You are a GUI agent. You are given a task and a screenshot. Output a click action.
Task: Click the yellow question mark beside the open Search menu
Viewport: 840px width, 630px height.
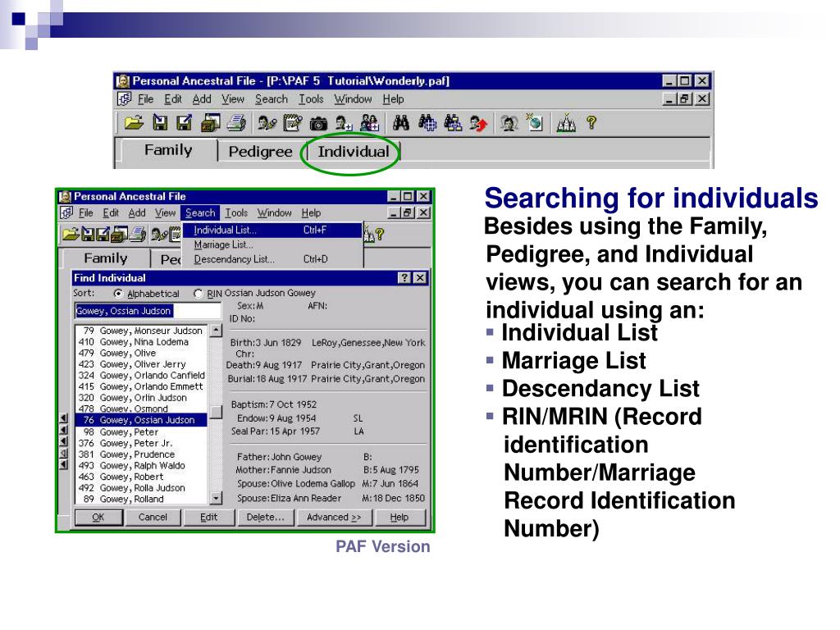click(380, 234)
